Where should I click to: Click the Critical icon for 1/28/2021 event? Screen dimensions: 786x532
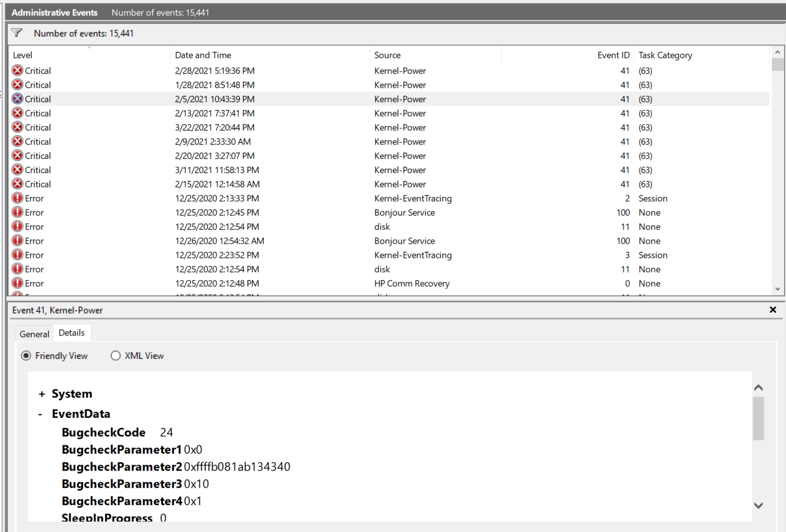pyautogui.click(x=17, y=85)
